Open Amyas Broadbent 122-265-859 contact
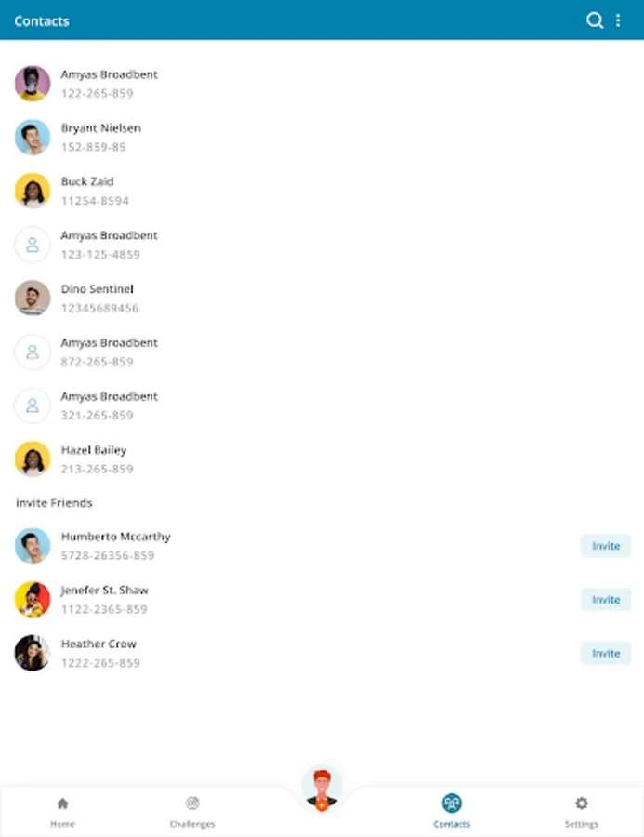This screenshot has height=837, width=644. coord(322,84)
